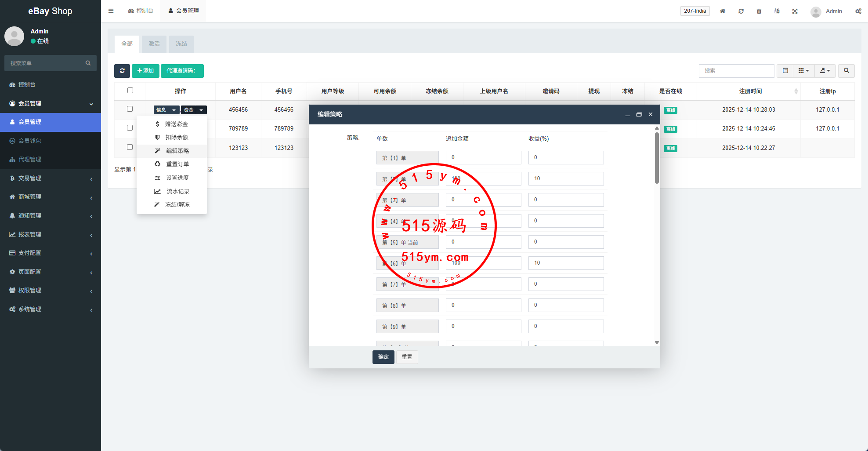Screen dimensions: 868x451
Task: Click the 追加金额 field for order 1
Action: point(483,157)
